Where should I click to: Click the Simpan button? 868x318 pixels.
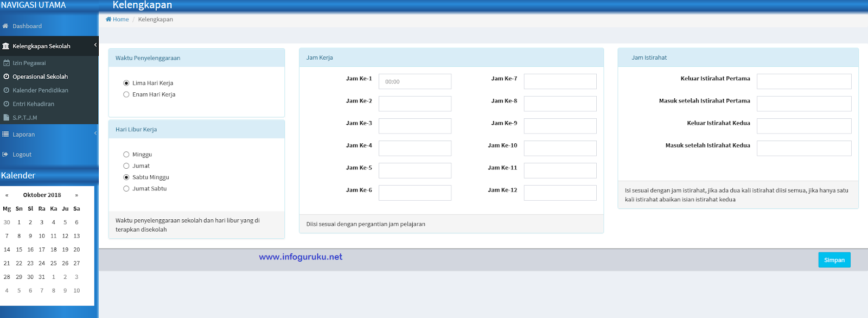click(x=834, y=260)
